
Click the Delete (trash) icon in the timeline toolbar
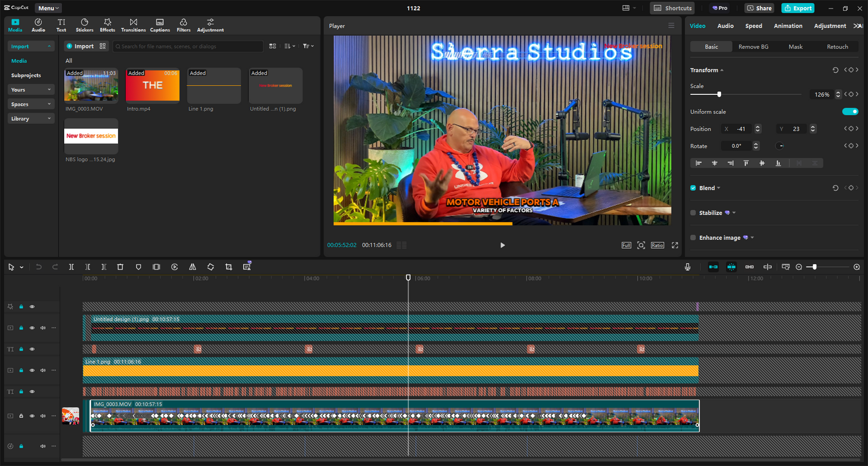(120, 267)
